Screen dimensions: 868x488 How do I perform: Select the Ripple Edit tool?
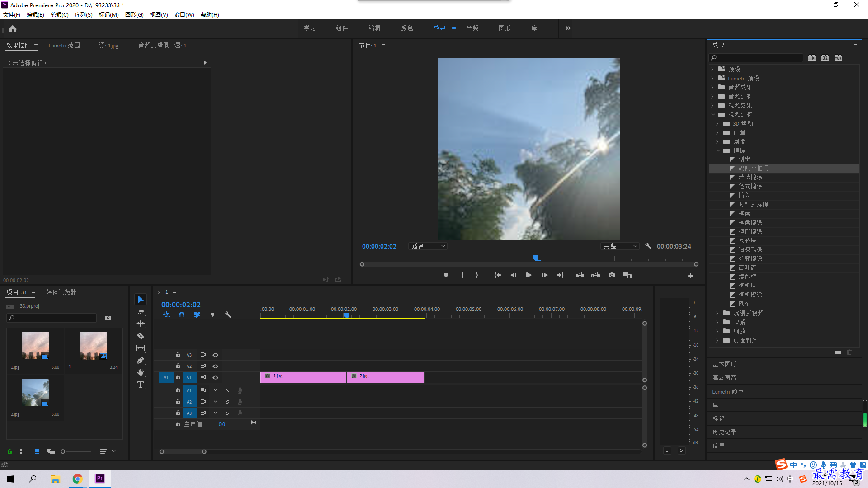[x=141, y=324]
